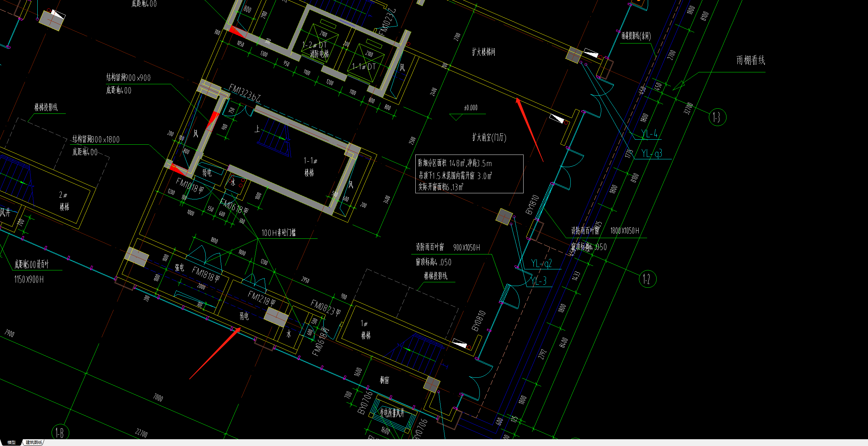Switch to the 模型 tab
The width and height of the screenshot is (868, 446).
(x=11, y=442)
